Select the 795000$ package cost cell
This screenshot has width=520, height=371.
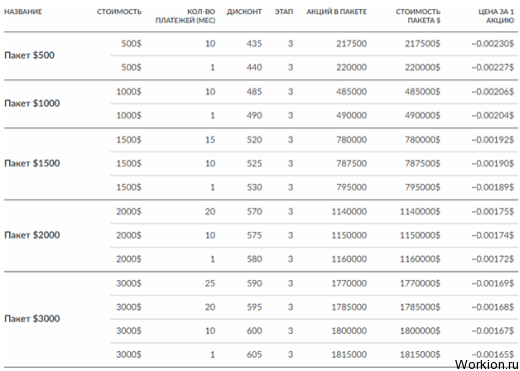tap(422, 187)
